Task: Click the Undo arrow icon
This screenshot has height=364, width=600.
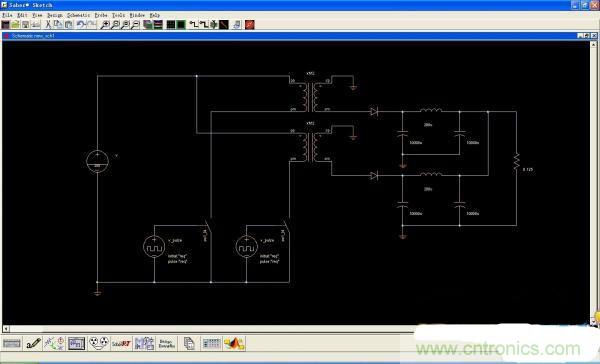Action: click(x=81, y=25)
